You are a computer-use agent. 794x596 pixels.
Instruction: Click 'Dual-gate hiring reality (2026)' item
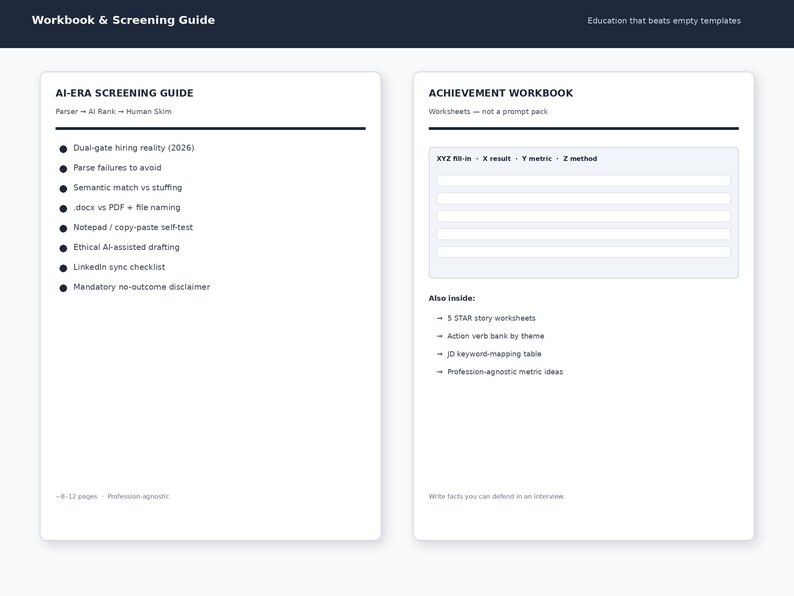pos(134,148)
